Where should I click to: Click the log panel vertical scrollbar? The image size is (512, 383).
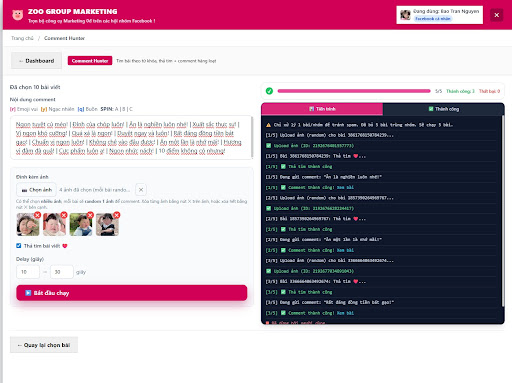coord(502,211)
